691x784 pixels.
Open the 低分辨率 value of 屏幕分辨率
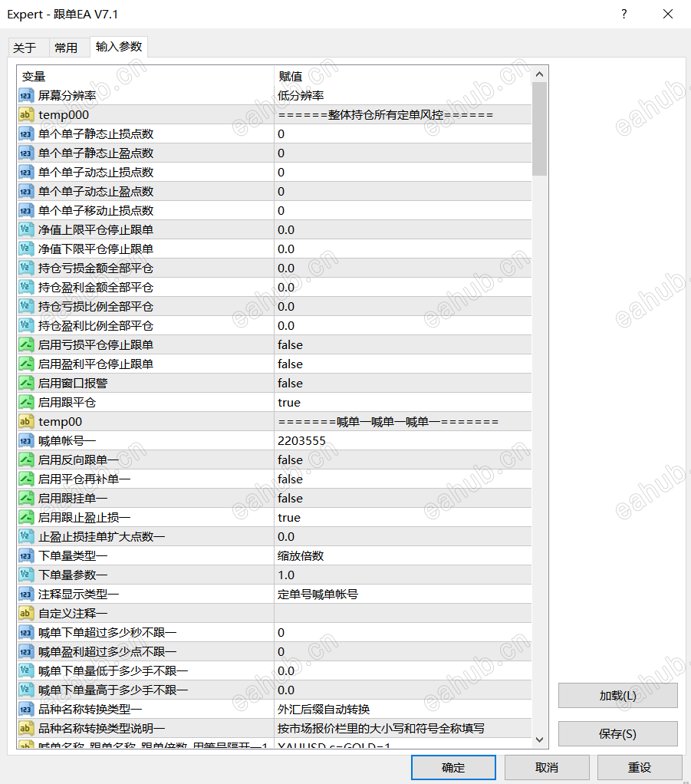[403, 95]
